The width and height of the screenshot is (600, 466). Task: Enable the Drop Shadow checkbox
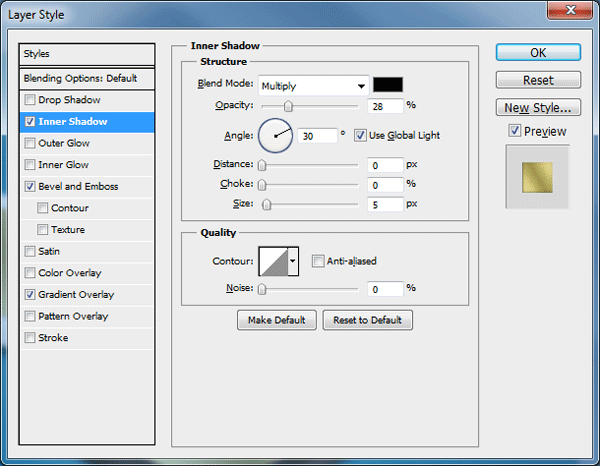click(30, 100)
